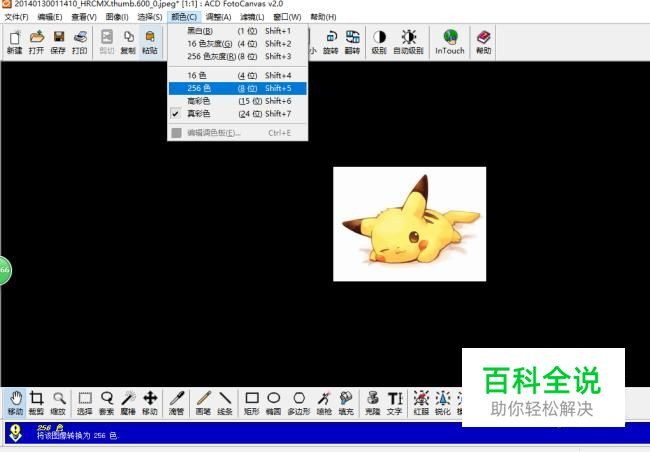Open the 文件(F) menu
650x452 pixels.
pyautogui.click(x=17, y=17)
